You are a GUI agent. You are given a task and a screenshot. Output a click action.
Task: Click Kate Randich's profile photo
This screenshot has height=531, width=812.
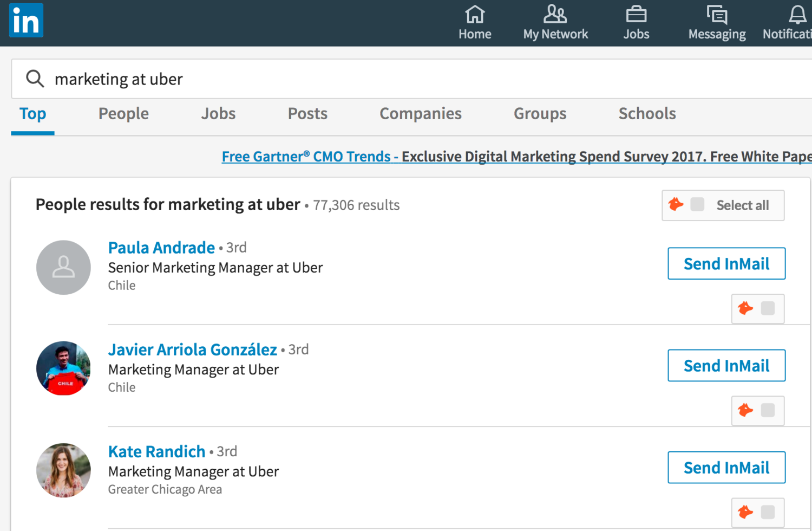coord(63,470)
